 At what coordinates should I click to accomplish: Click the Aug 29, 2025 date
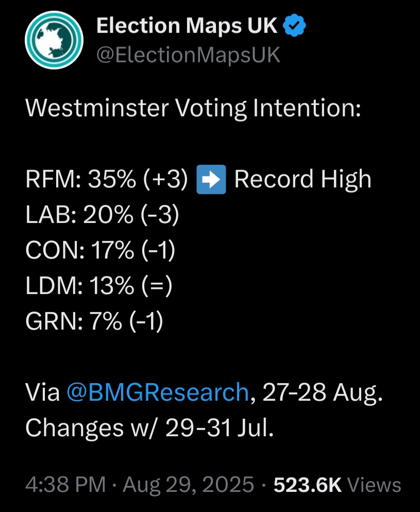pos(188,485)
